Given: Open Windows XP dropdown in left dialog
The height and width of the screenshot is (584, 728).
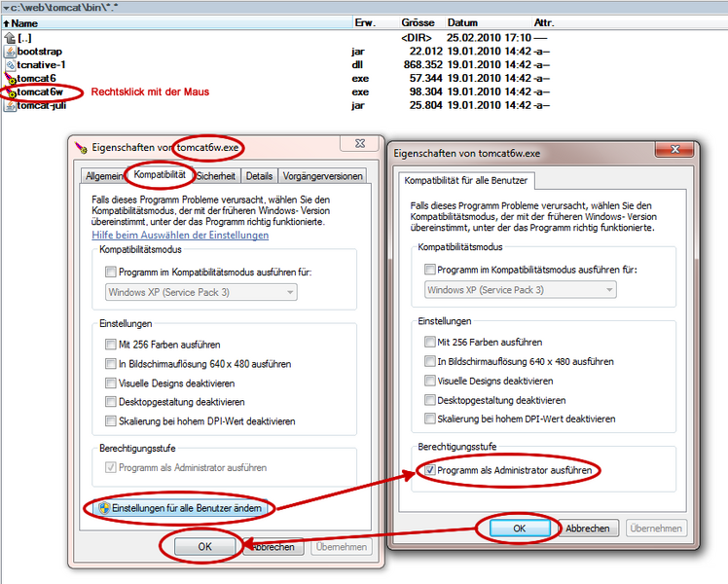Looking at the screenshot, I should (x=201, y=292).
